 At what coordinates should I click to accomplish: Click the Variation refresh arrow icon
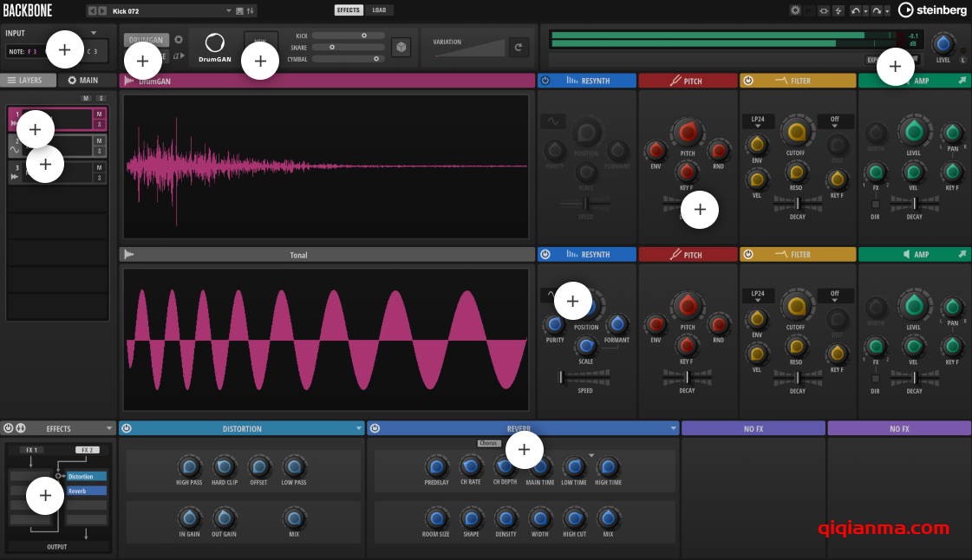(519, 48)
